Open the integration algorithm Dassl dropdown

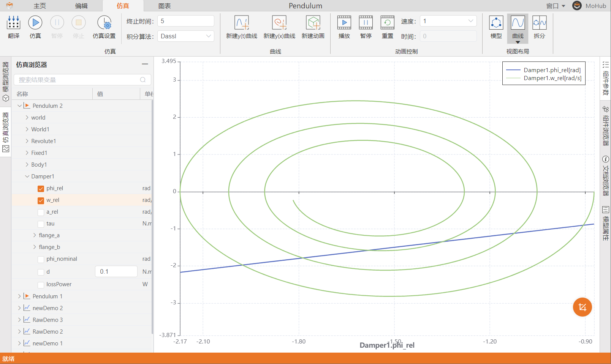tap(186, 36)
